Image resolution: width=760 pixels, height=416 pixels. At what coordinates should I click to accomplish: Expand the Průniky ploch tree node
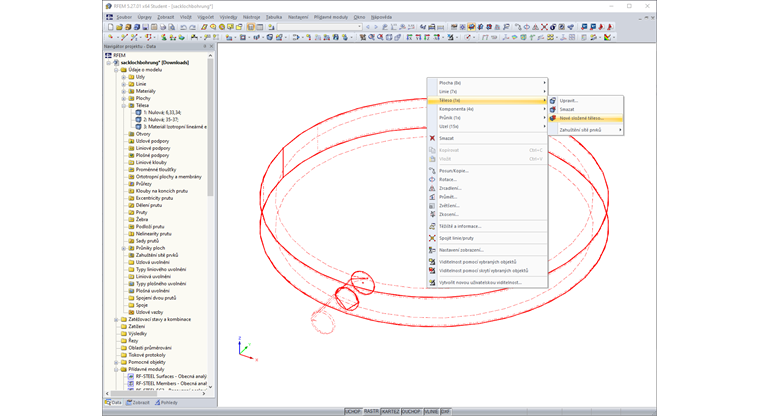click(x=124, y=248)
